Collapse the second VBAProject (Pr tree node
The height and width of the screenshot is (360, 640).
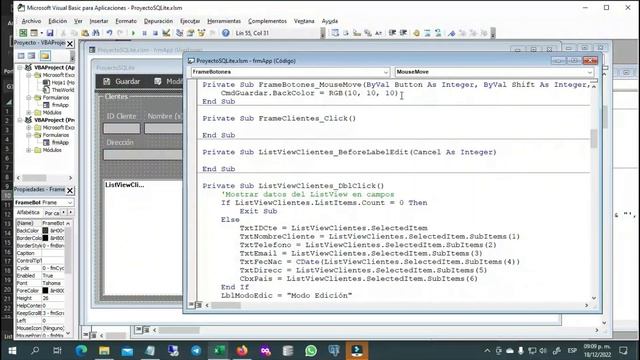[x=20, y=120]
